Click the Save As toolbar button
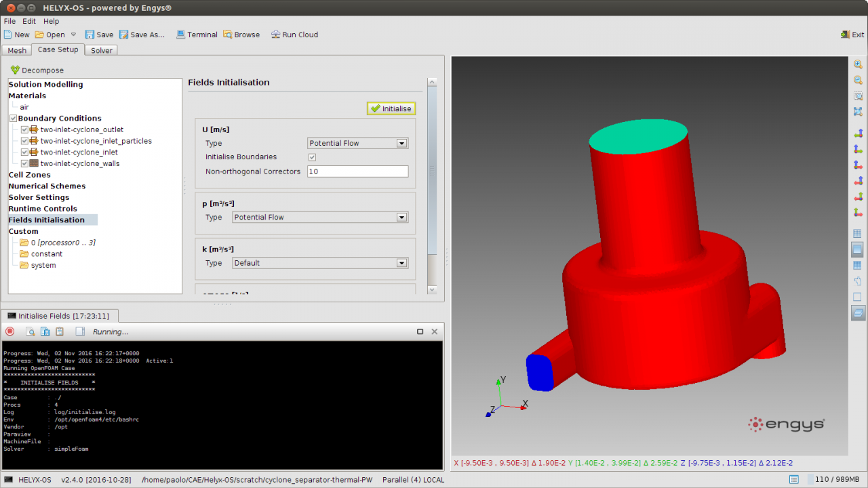 [x=142, y=35]
